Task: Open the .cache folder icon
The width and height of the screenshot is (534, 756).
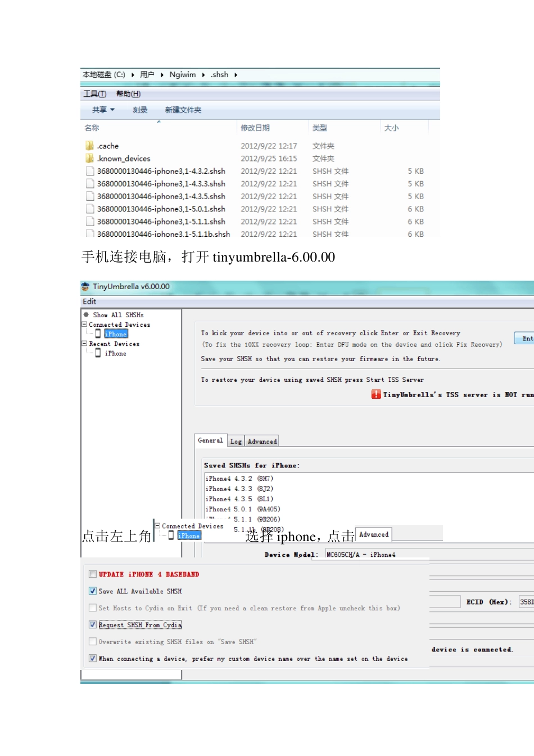Action: (x=89, y=146)
